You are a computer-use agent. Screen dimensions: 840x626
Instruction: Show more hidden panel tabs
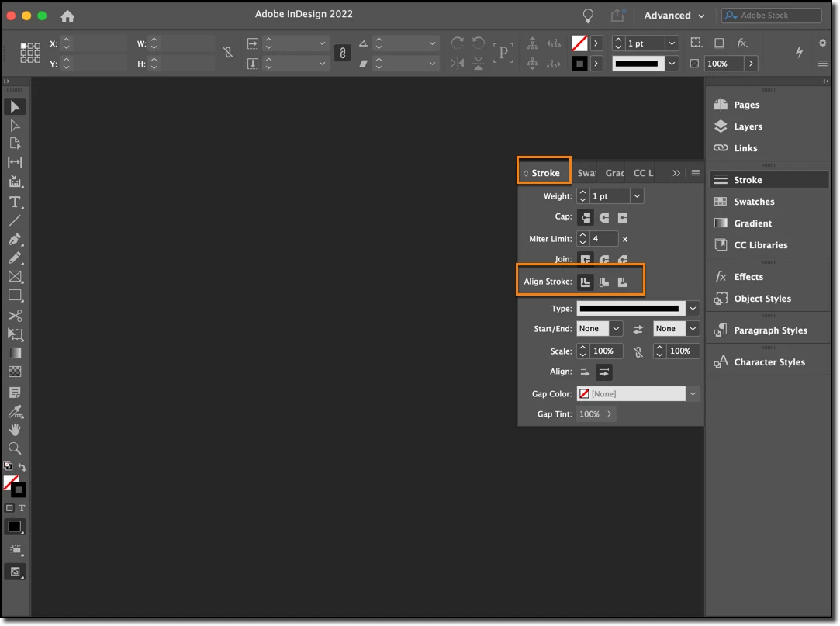[x=676, y=173]
